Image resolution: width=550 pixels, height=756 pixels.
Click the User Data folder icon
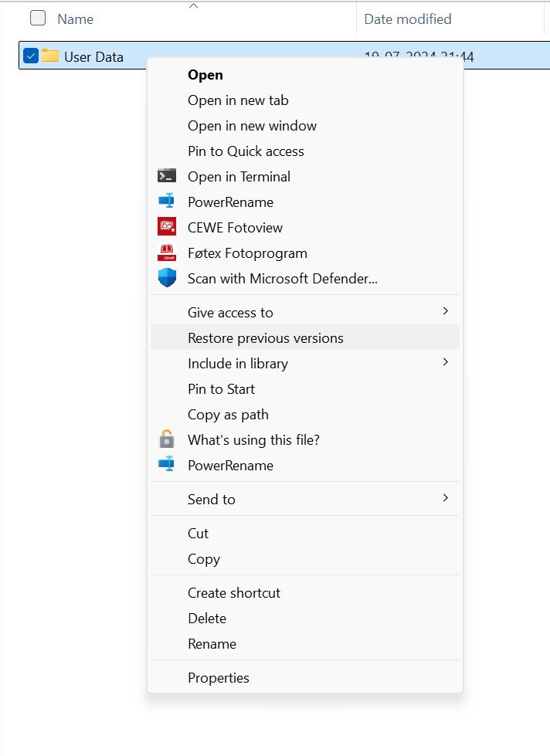[50, 56]
